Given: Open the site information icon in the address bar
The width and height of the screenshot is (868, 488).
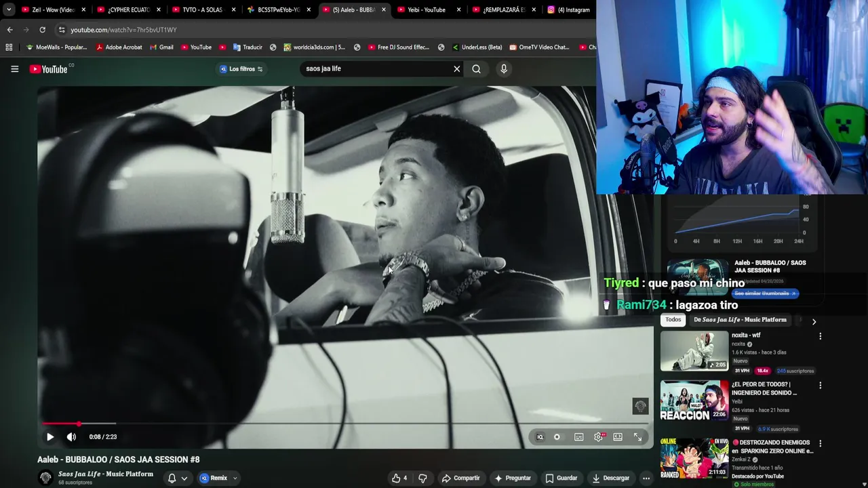Looking at the screenshot, I should pos(62,30).
